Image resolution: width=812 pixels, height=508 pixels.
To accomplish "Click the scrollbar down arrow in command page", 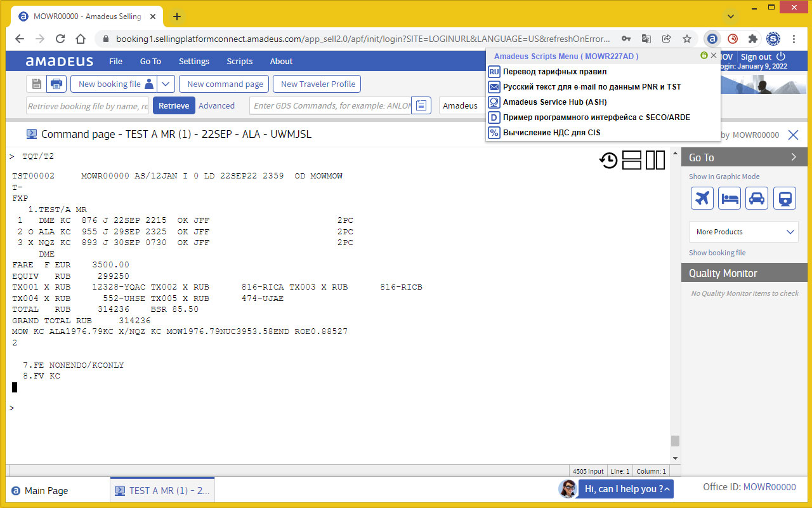I will [675, 458].
